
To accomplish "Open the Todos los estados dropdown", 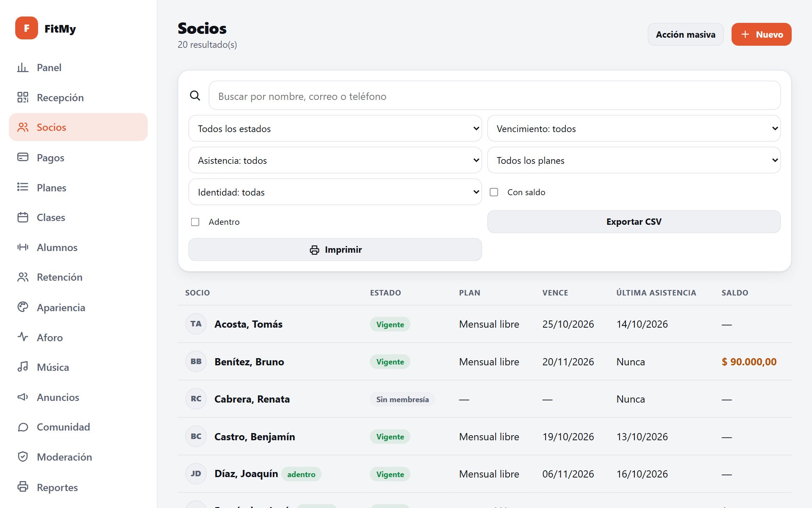I will click(335, 128).
